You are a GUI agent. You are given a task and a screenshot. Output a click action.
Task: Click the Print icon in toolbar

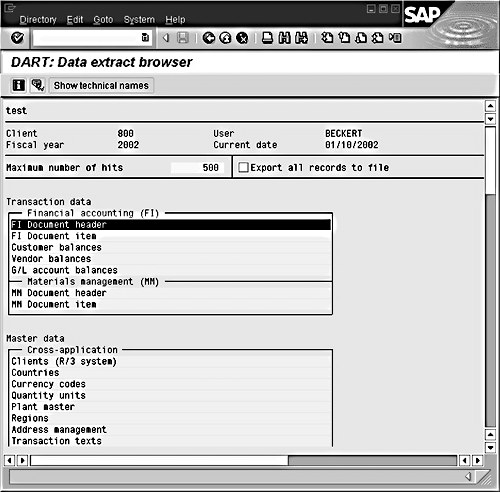pos(267,38)
